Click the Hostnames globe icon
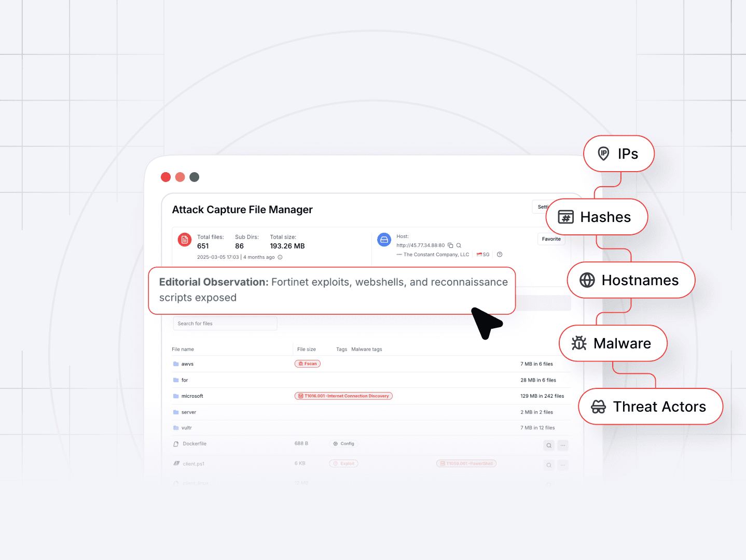Screen dimensions: 746x560 click(x=587, y=280)
